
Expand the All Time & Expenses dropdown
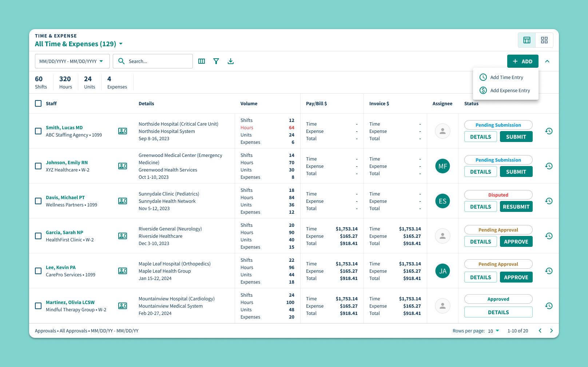coord(121,44)
